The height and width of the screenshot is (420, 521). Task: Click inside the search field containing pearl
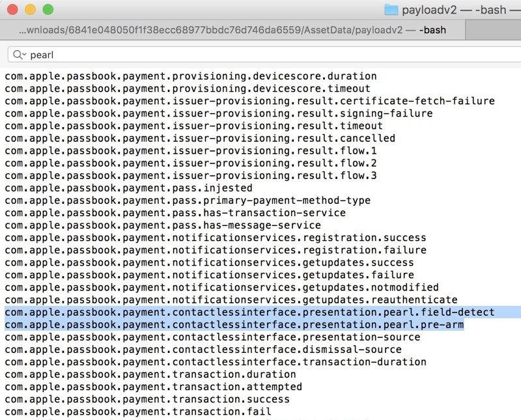click(x=65, y=55)
